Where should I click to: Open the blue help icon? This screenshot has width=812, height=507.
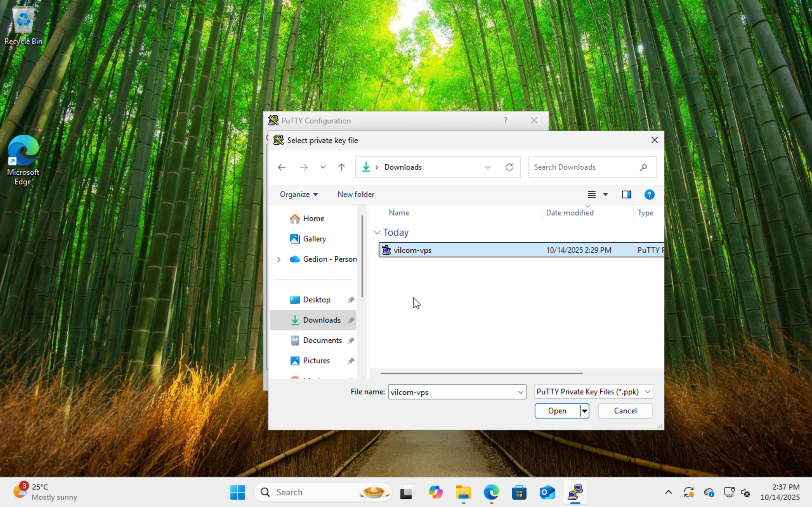tap(649, 194)
